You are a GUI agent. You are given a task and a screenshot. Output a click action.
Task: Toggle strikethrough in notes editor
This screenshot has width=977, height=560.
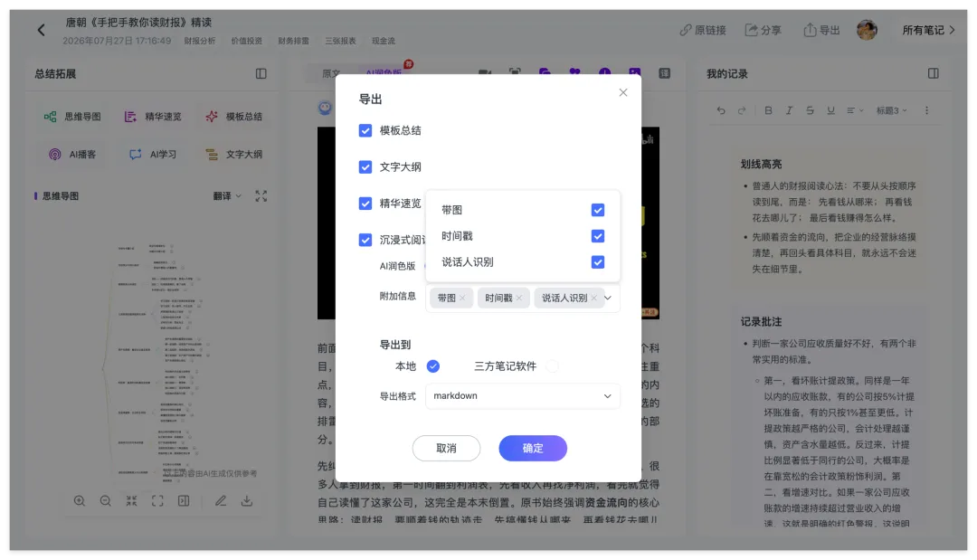810,110
